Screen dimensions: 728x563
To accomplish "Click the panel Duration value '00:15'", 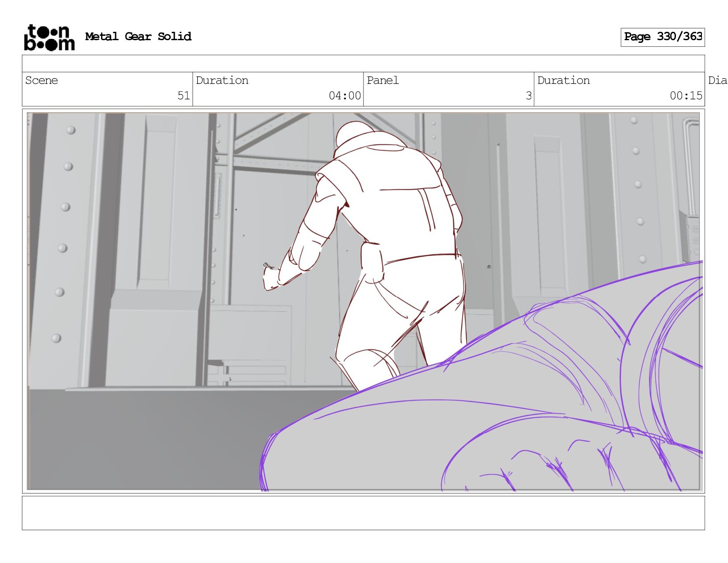I will pyautogui.click(x=686, y=96).
